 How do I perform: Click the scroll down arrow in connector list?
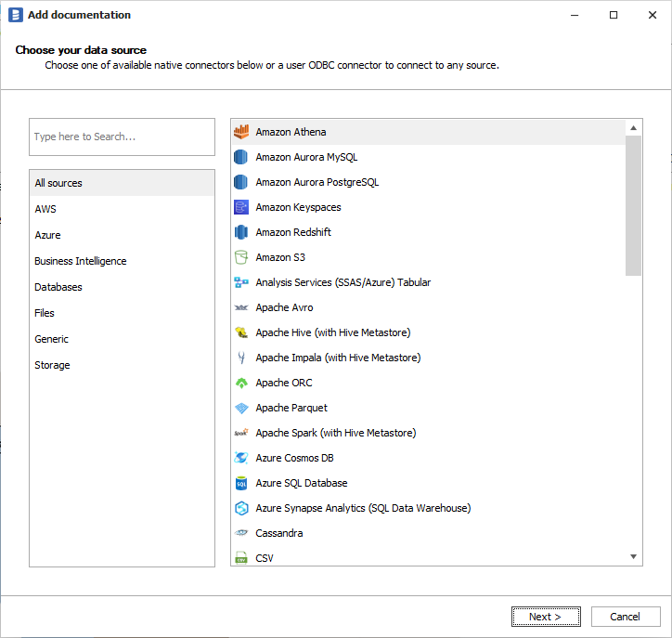pyautogui.click(x=634, y=556)
